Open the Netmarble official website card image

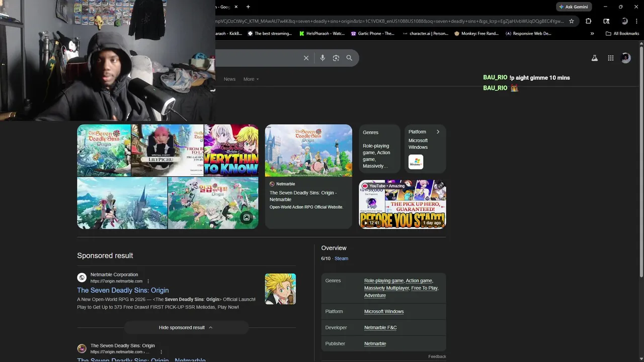point(308,150)
